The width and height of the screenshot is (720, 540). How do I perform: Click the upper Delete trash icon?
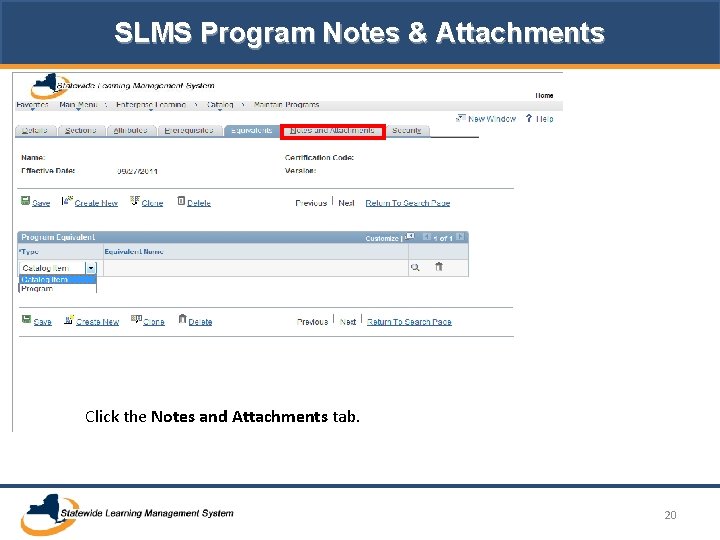click(x=181, y=201)
